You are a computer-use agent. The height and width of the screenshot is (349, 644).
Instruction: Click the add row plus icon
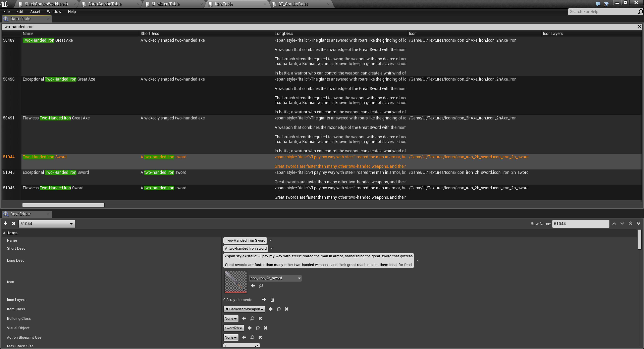[6, 223]
